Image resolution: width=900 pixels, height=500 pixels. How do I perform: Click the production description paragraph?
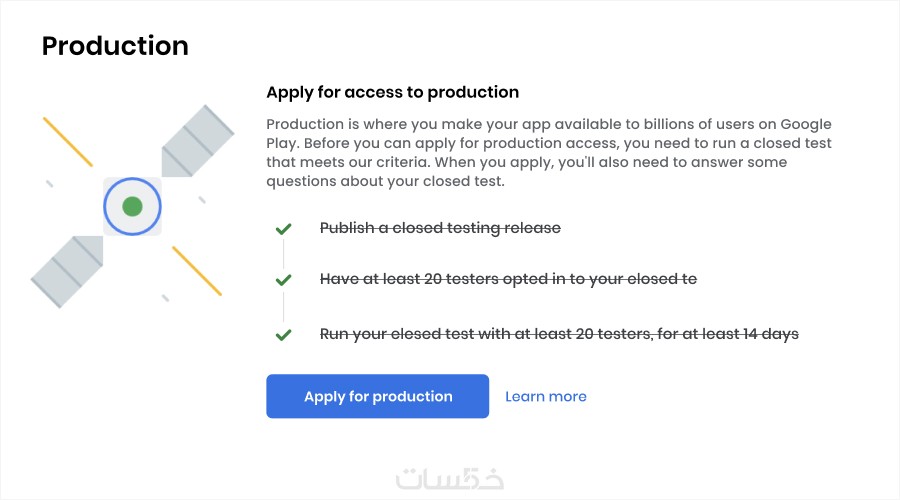549,153
